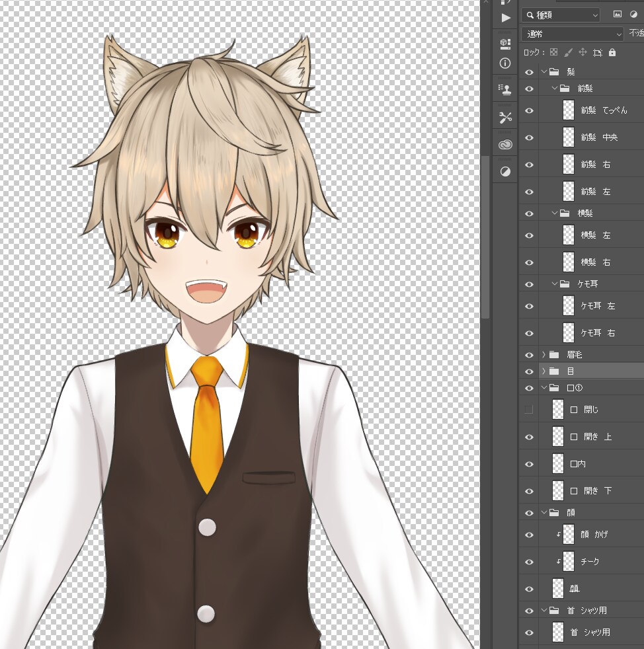The height and width of the screenshot is (649, 644).
Task: Click the 口 開き 下 layer thumbnail
Action: tap(558, 491)
